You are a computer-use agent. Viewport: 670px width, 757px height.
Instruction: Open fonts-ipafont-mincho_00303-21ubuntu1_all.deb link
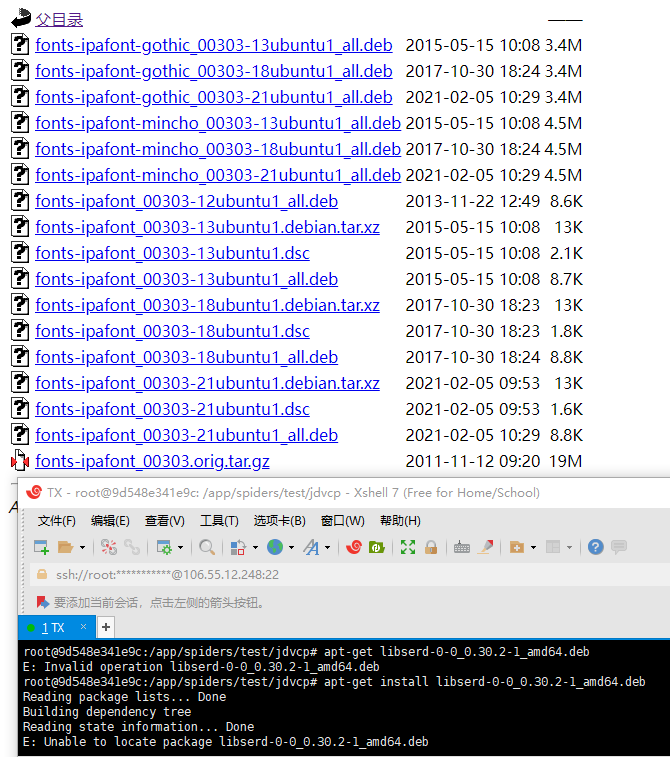218,175
